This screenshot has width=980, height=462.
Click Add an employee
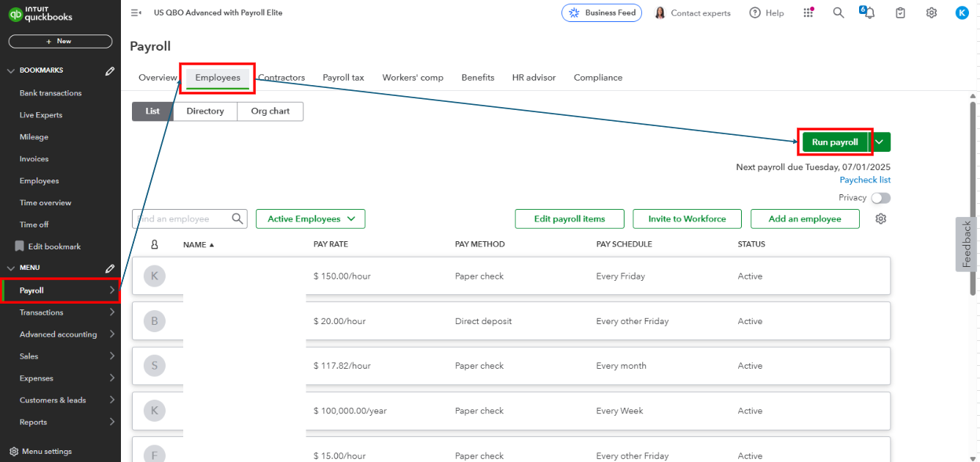805,219
